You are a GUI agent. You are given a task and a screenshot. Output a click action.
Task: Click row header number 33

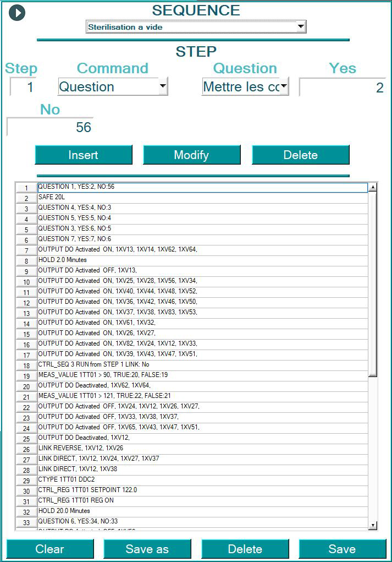(26, 522)
